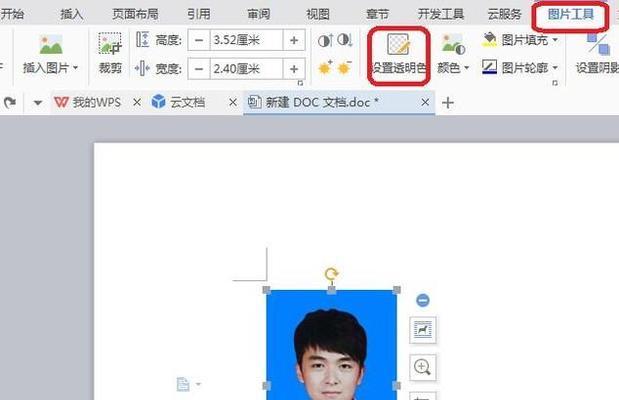Decrease picture contrast
619x400 pixels.
(x=345, y=40)
